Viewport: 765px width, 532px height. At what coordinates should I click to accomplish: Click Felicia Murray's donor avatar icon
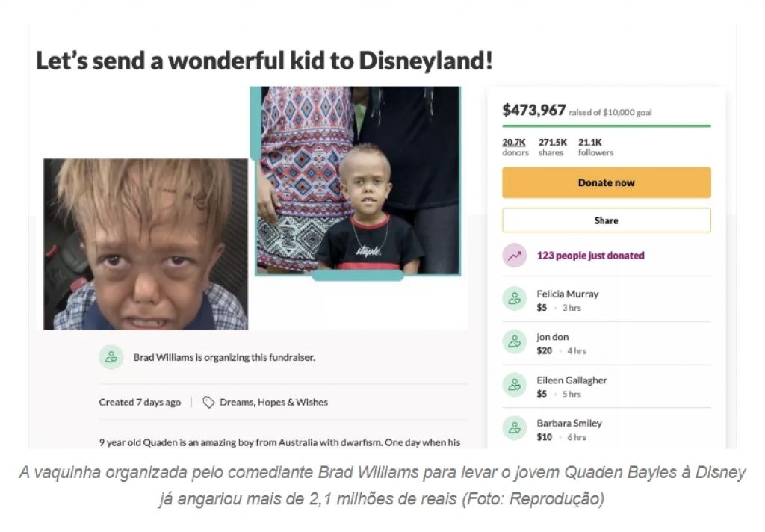tap(515, 299)
